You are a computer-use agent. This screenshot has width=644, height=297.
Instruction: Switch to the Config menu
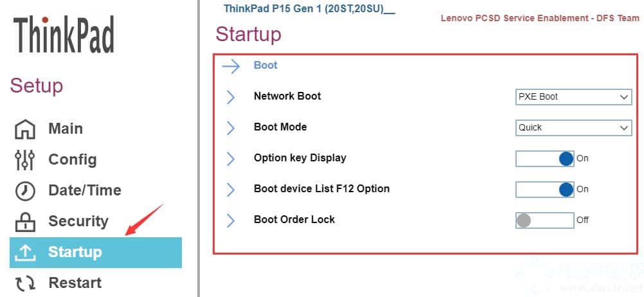point(72,159)
